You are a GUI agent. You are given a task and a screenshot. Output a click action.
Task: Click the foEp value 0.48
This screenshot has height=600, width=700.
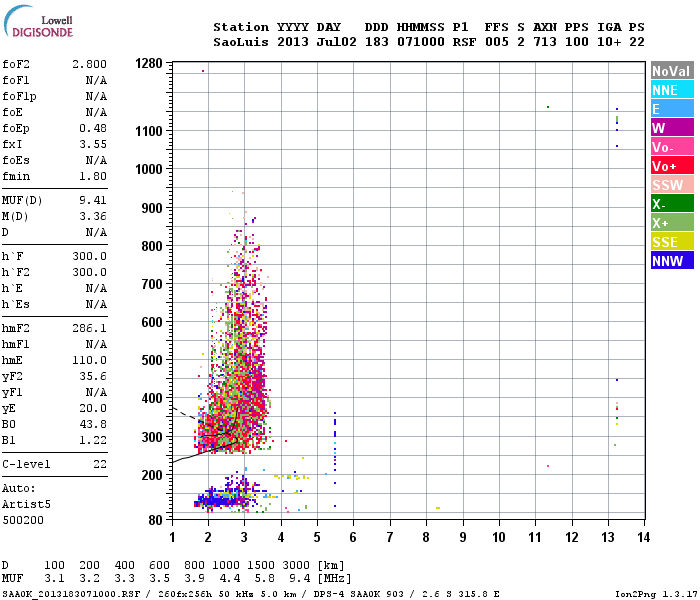pos(93,129)
